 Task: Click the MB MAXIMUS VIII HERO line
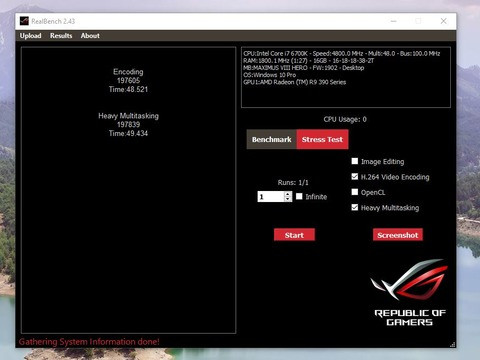pyautogui.click(x=304, y=68)
